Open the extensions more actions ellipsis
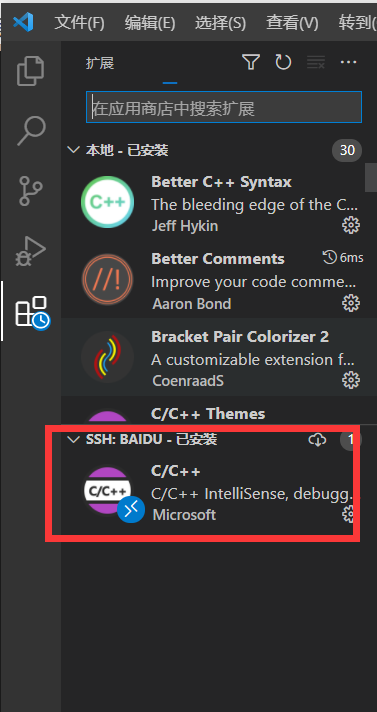The image size is (377, 712). 348,62
